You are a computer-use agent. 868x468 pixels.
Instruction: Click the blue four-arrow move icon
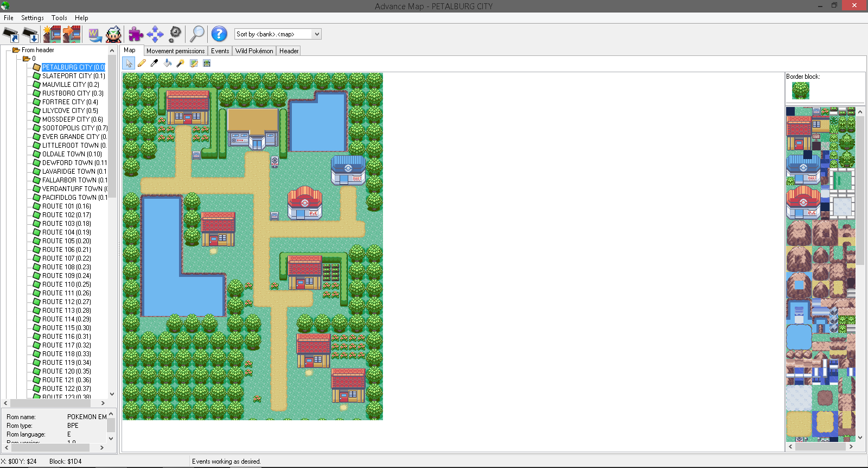pyautogui.click(x=155, y=34)
